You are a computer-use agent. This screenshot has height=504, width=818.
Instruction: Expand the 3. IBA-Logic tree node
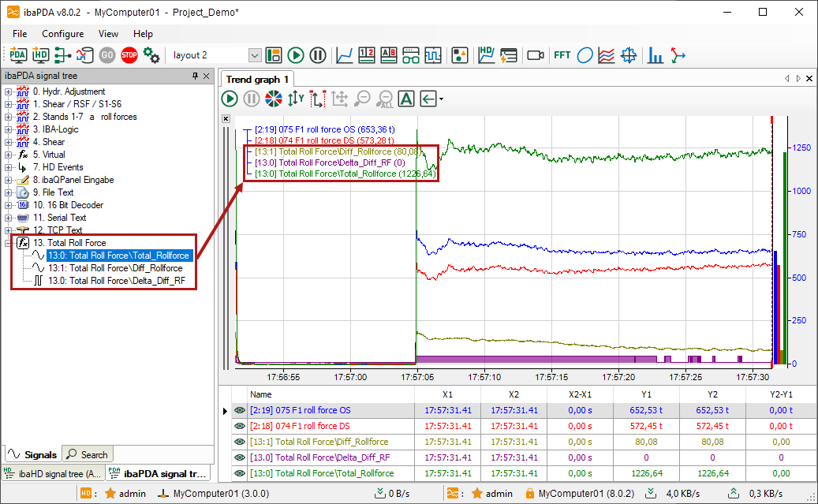(9, 129)
